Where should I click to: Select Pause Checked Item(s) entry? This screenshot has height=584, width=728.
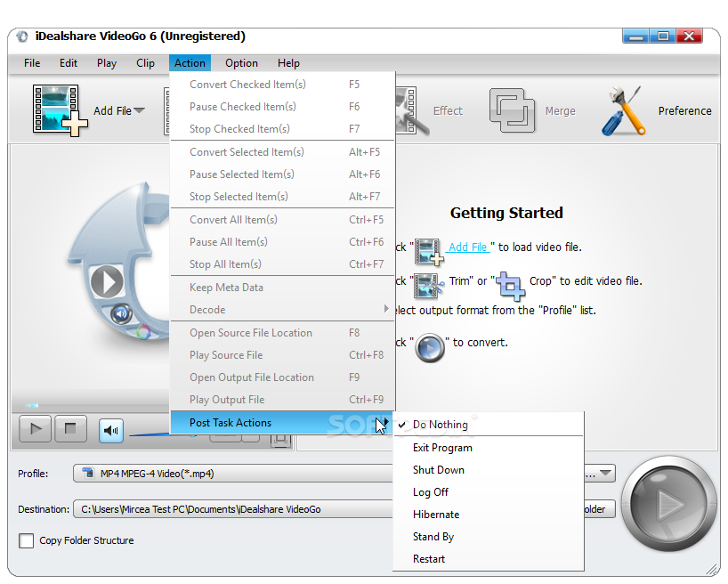point(282,107)
